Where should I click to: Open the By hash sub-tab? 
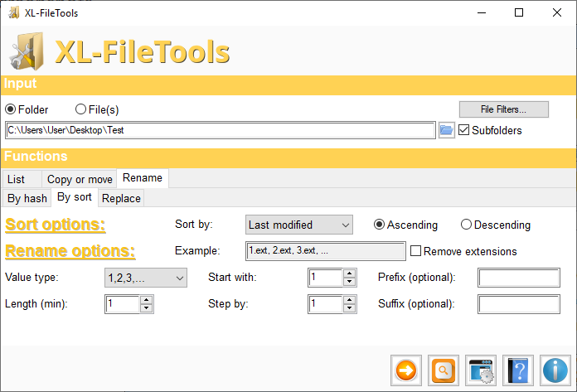tap(27, 199)
